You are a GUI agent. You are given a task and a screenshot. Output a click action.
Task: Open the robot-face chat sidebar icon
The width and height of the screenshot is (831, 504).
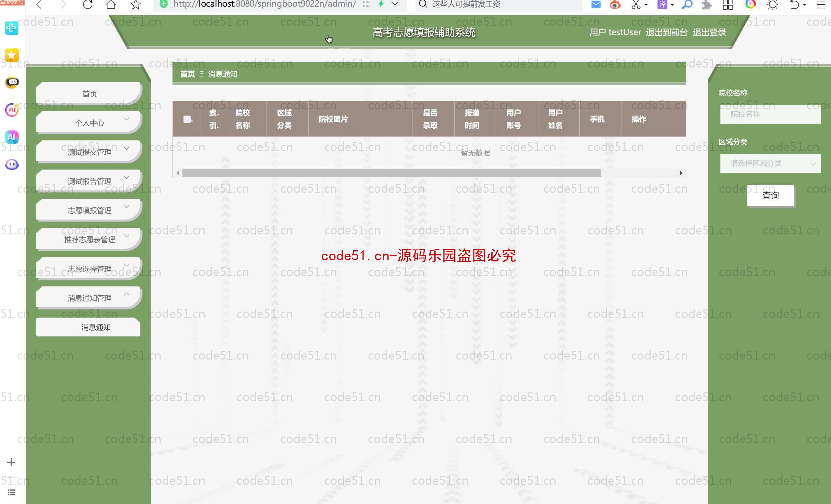point(12,82)
